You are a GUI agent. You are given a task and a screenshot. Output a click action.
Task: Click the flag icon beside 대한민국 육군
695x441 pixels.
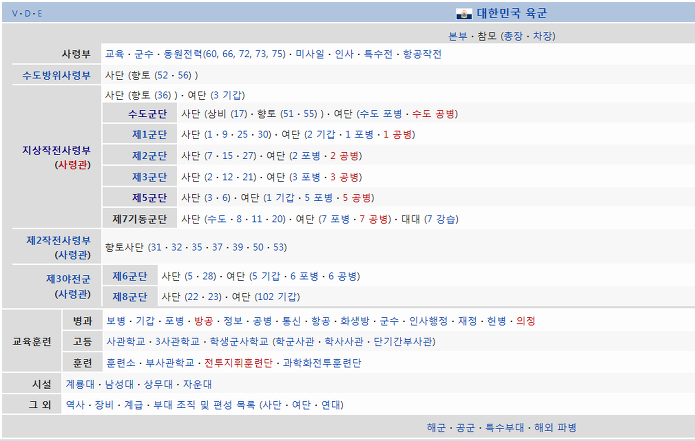pyautogui.click(x=463, y=13)
